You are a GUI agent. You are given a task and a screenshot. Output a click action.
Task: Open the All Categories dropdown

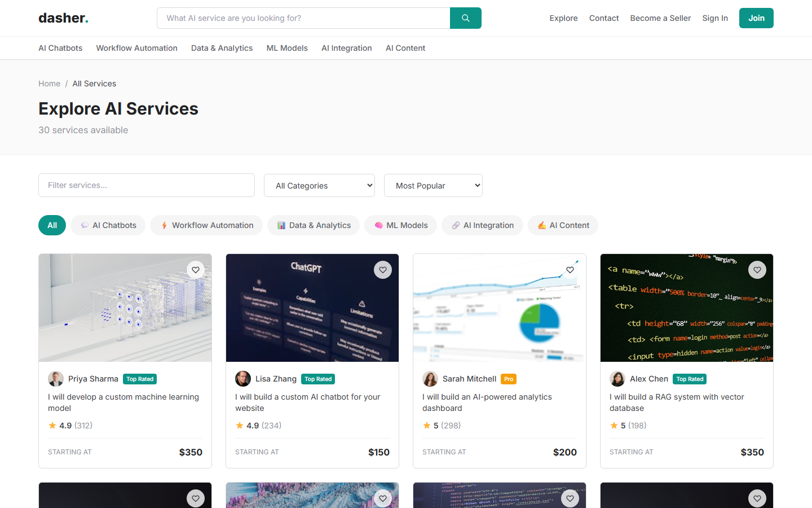pos(319,186)
